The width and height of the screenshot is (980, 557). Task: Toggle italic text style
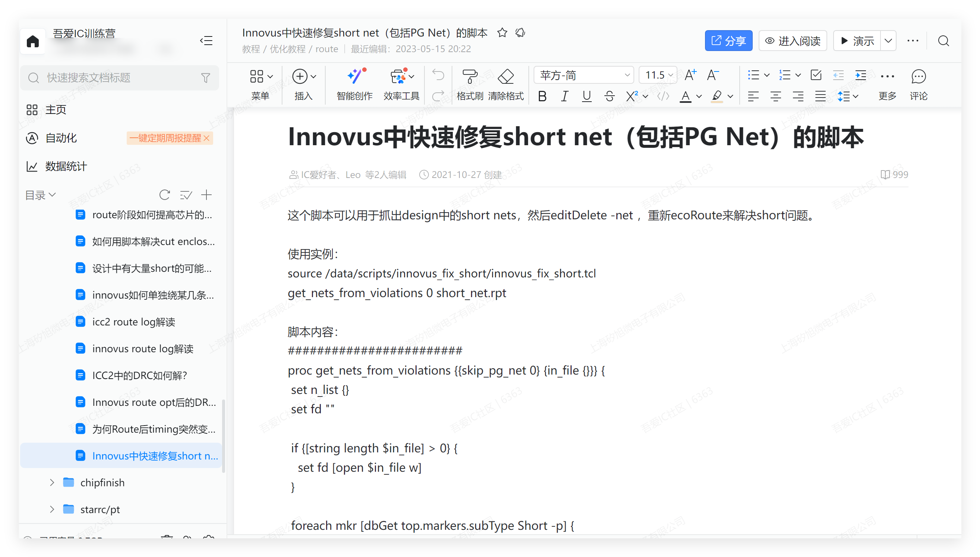(x=564, y=96)
